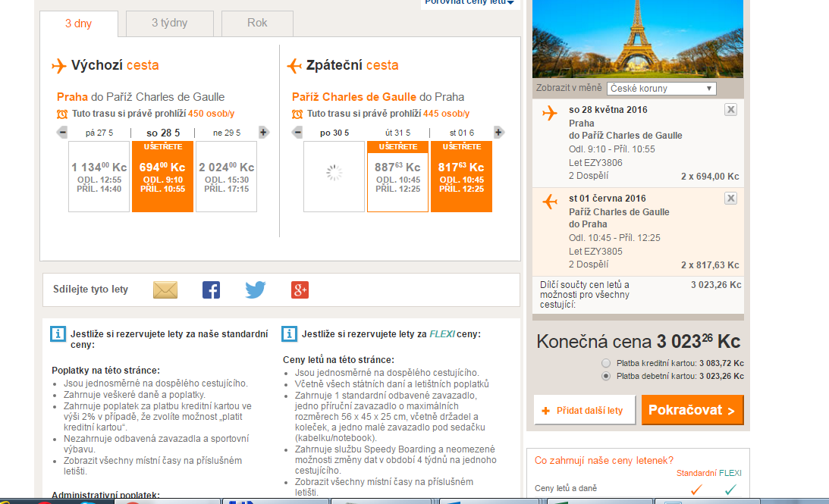Share flights on Google Plus
Viewport: 829px width, 504px height.
(300, 290)
